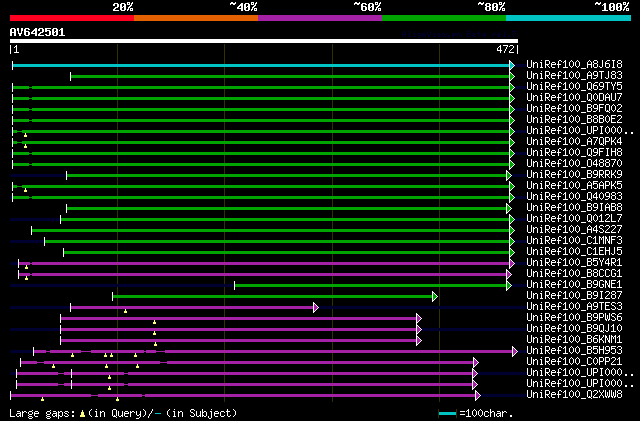Click the arrowhead ending the B9I287 alignment bar

pos(435,296)
